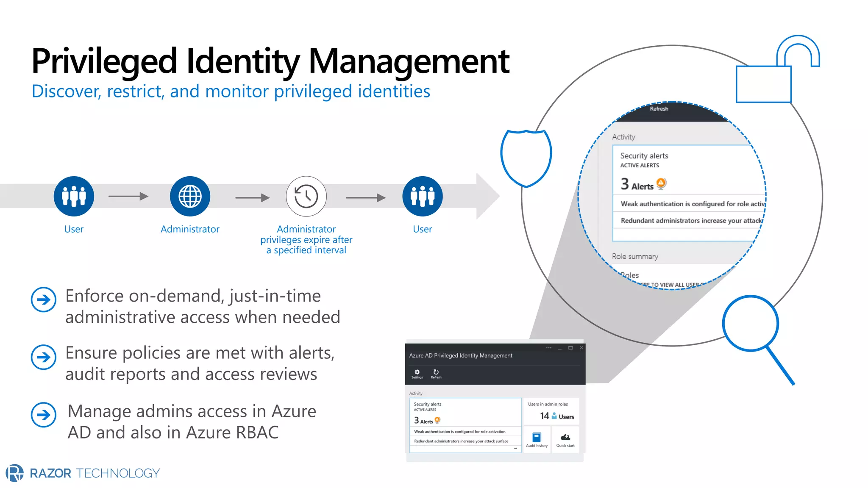Click text 'Ensure policies are met with alerts'
Viewport: 868px width, 488px height.
[200, 363]
